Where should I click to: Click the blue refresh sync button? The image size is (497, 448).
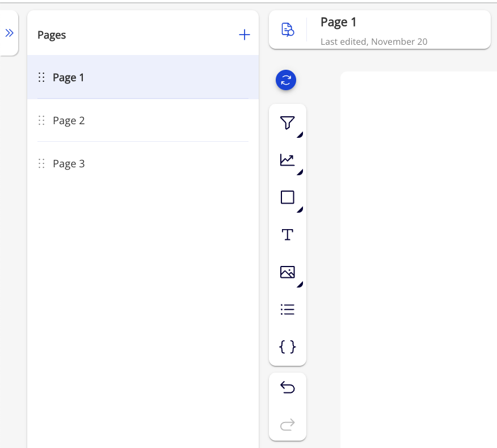(286, 81)
